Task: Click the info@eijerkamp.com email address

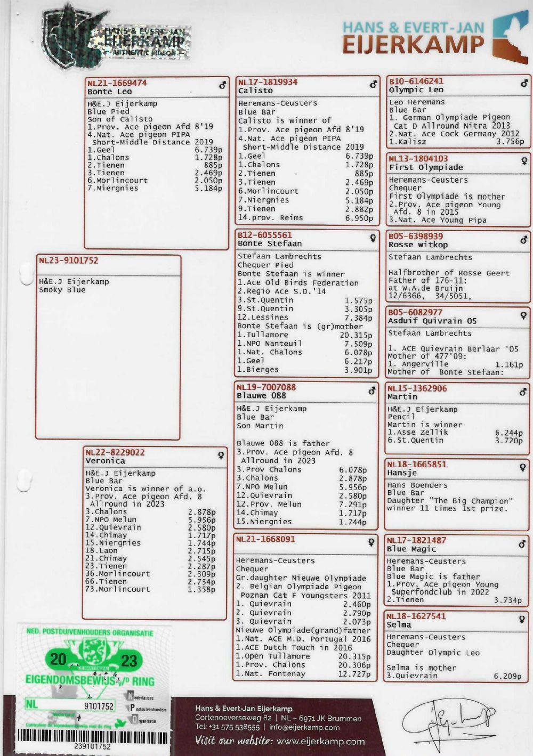Action: (304, 727)
